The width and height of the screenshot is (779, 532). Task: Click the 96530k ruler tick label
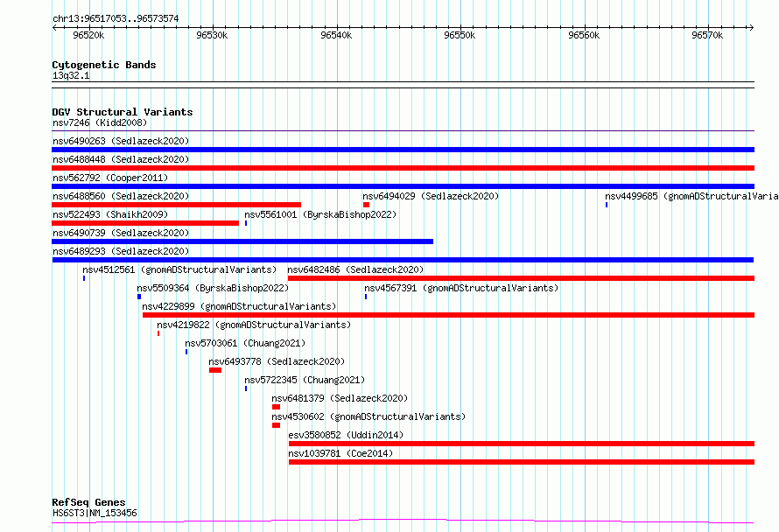point(212,35)
